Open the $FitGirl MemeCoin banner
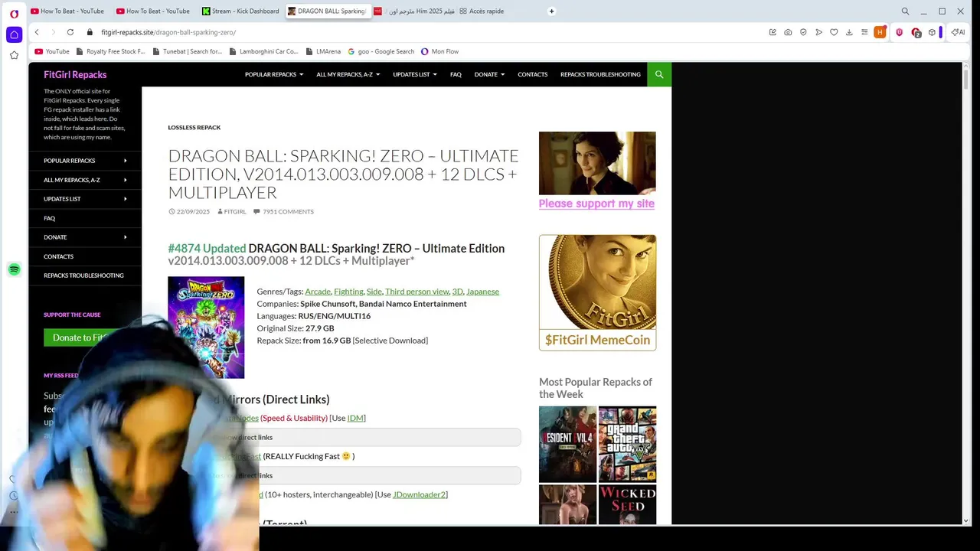980x551 pixels. [x=597, y=293]
